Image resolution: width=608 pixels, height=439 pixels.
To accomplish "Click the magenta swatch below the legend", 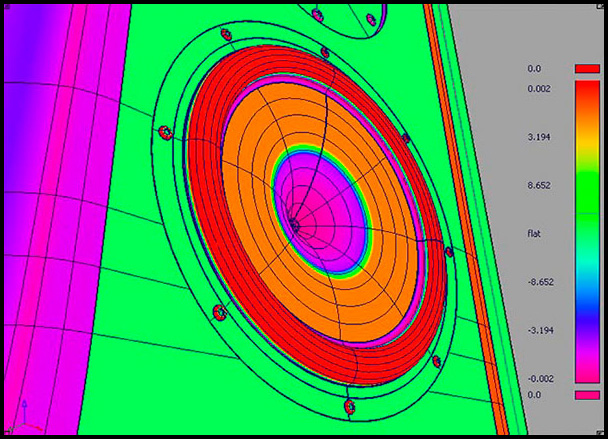I will [x=586, y=396].
